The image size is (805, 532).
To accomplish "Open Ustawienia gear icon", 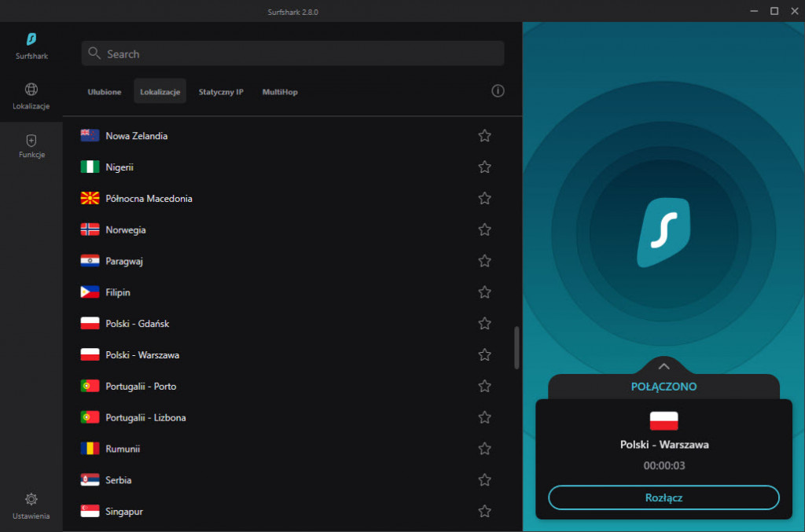I will click(x=31, y=499).
